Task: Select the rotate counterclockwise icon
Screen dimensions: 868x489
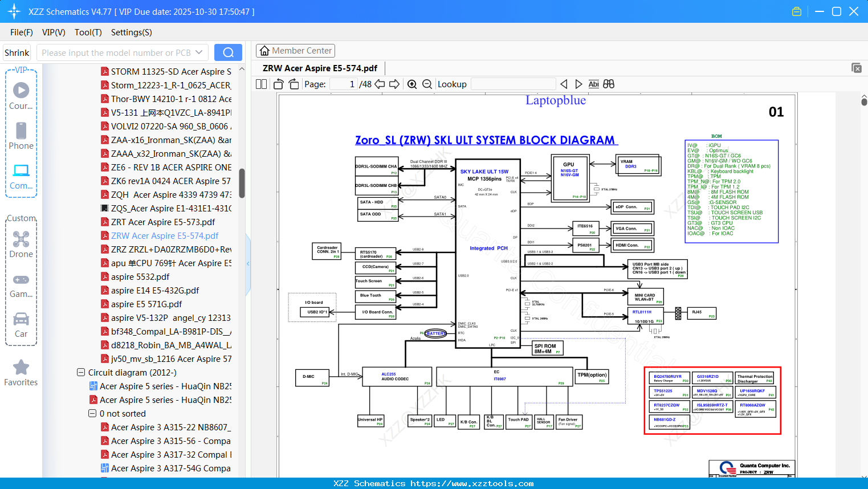Action: (x=278, y=84)
